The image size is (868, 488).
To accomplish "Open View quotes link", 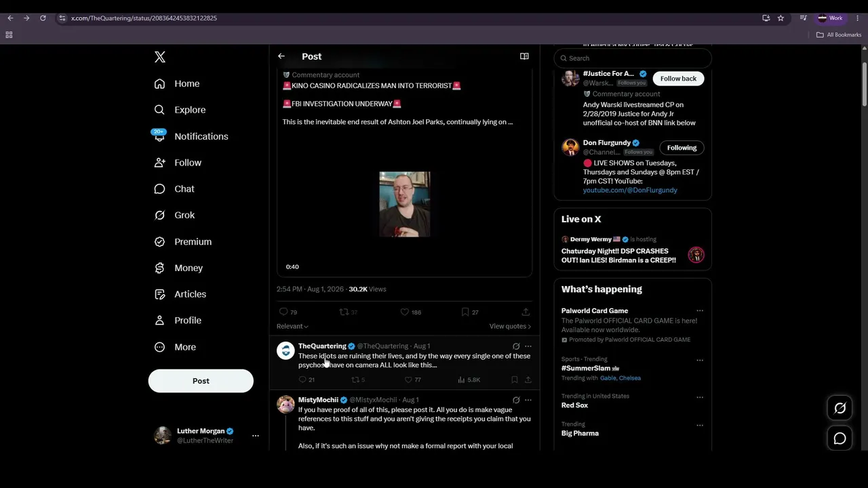I will [510, 326].
